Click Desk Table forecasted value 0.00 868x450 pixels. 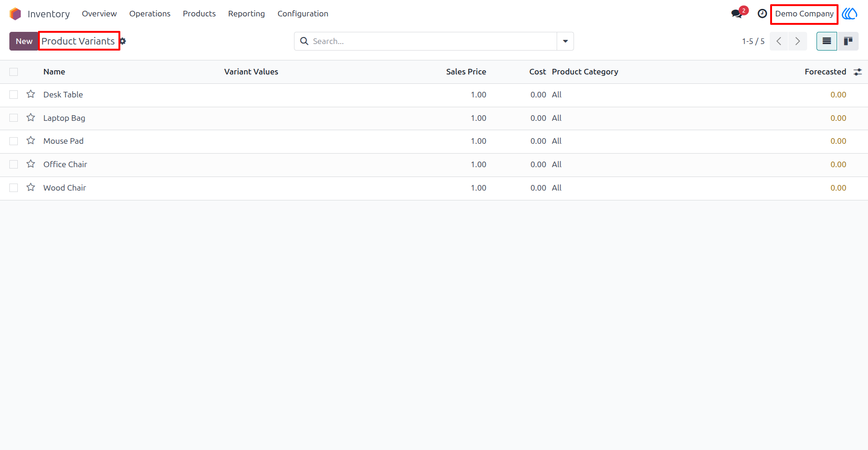(838, 95)
